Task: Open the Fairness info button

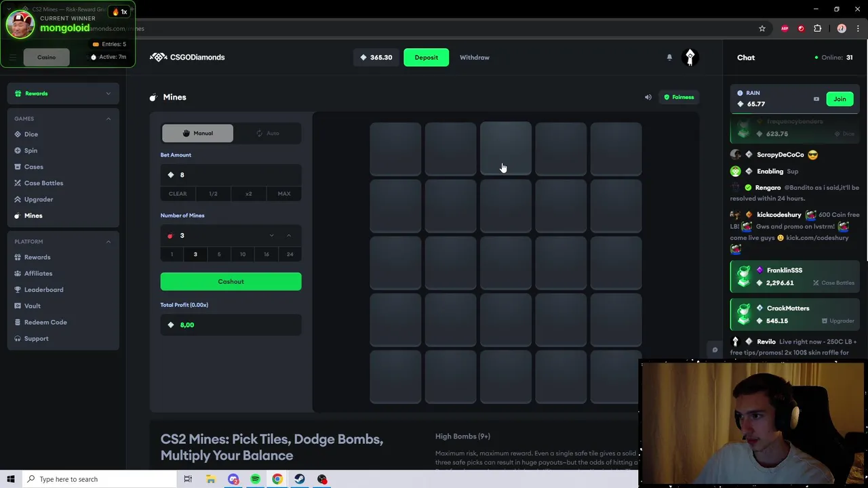Action: pos(679,97)
